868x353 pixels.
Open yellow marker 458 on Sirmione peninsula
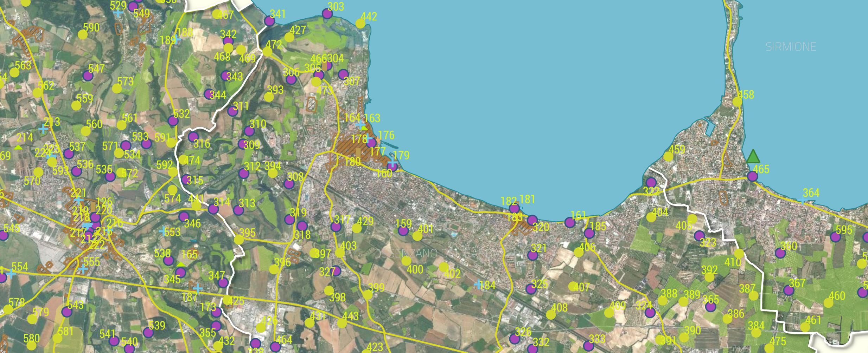coord(737,102)
